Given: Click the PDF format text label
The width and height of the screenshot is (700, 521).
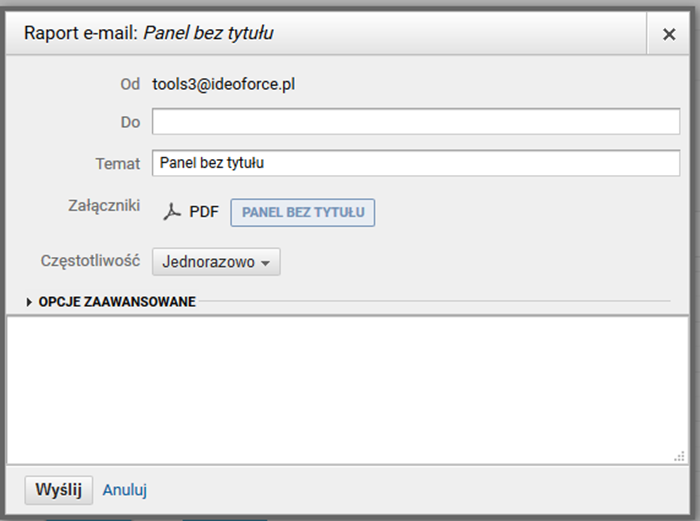Looking at the screenshot, I should click(x=204, y=212).
